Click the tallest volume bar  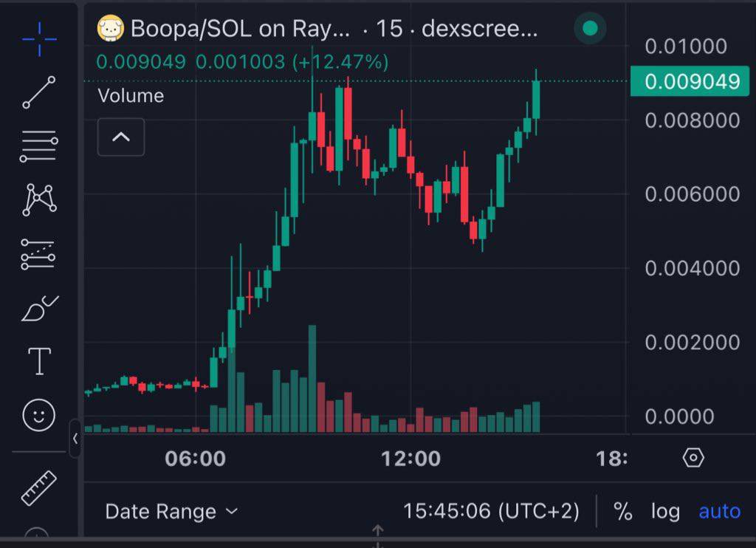[312, 379]
